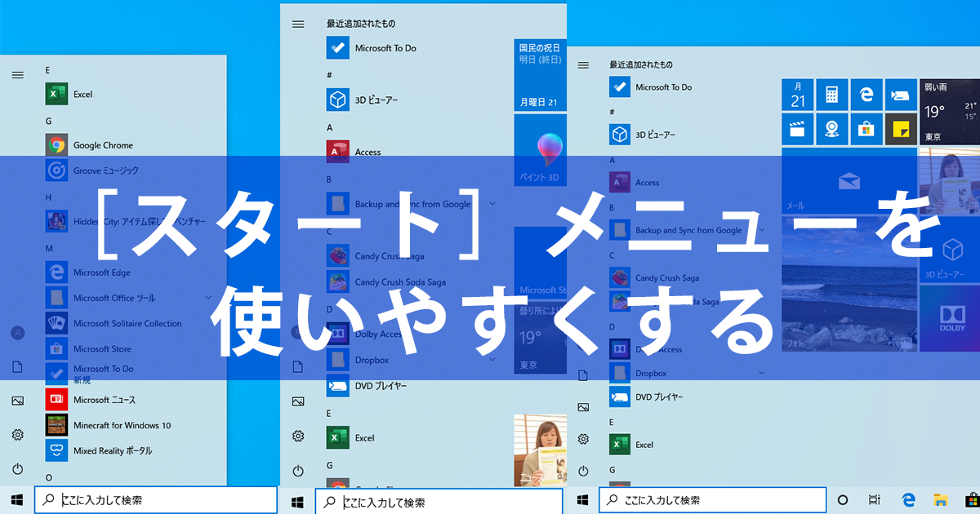Click the Windows Start button in the left screenshot
The image size is (980, 514).
[16, 499]
